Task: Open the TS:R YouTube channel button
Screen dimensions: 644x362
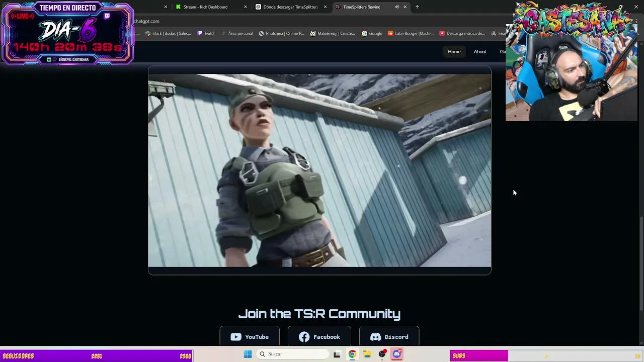Action: (250, 337)
